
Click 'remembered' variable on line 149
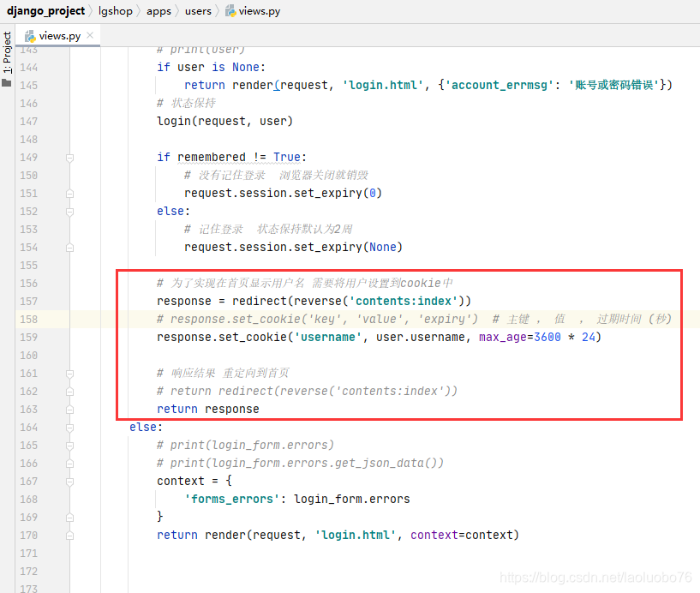pos(211,157)
